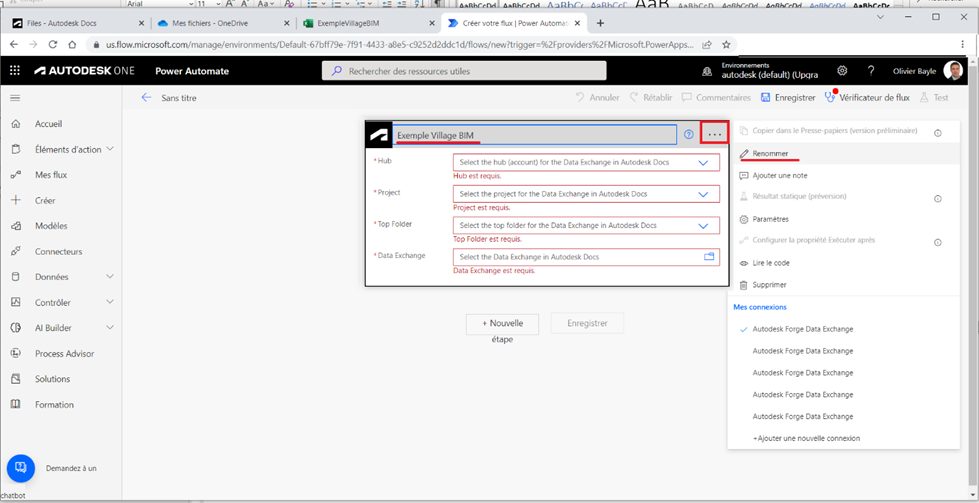The image size is (979, 503).
Task: Click the share icon in address bar
Action: click(x=707, y=45)
